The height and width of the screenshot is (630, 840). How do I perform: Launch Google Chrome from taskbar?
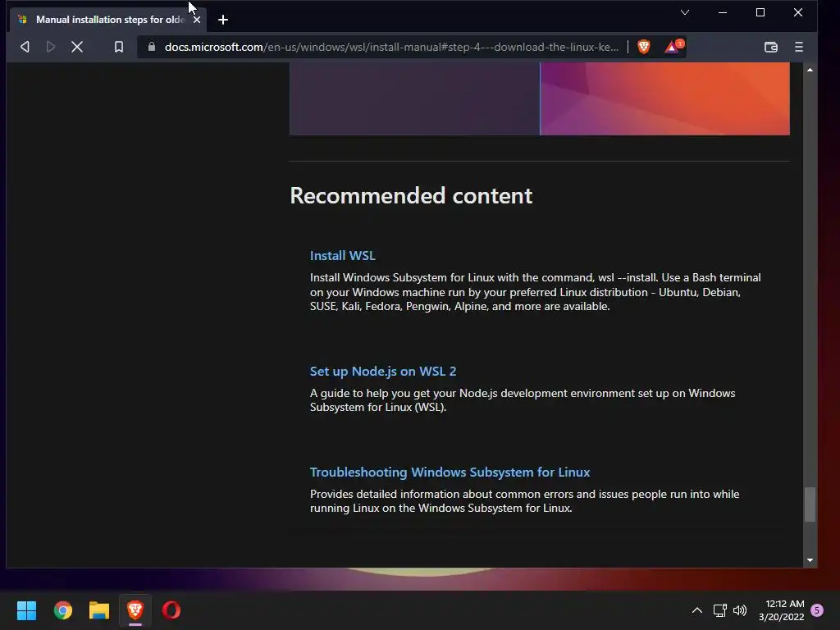click(62, 610)
